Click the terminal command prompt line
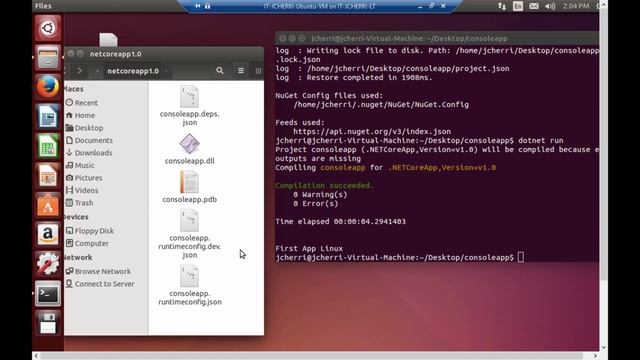Image resolution: width=640 pixels, height=360 pixels. (x=399, y=258)
